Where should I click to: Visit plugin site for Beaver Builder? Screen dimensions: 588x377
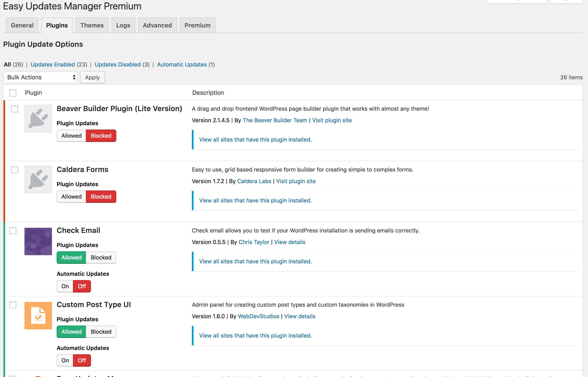click(x=332, y=120)
